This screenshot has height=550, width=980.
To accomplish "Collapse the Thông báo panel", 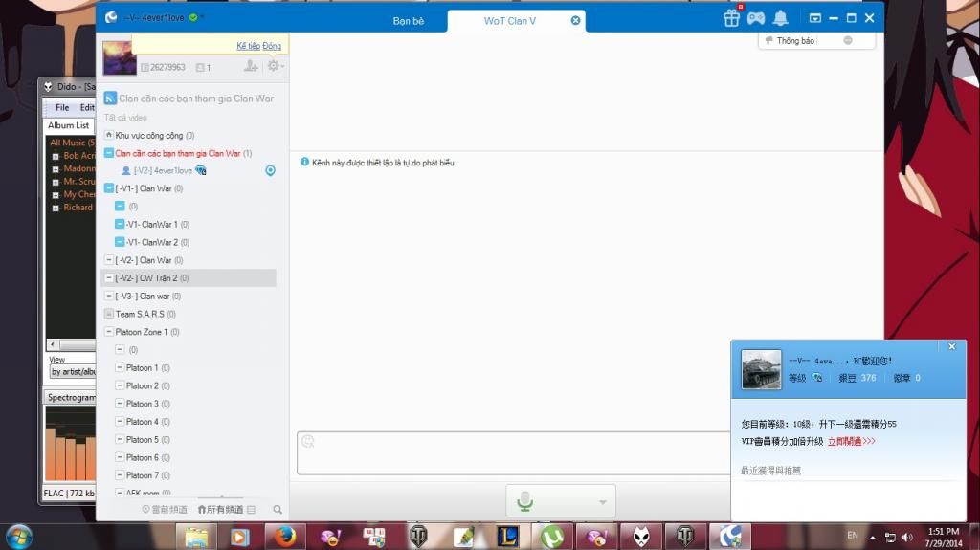I will 848,40.
